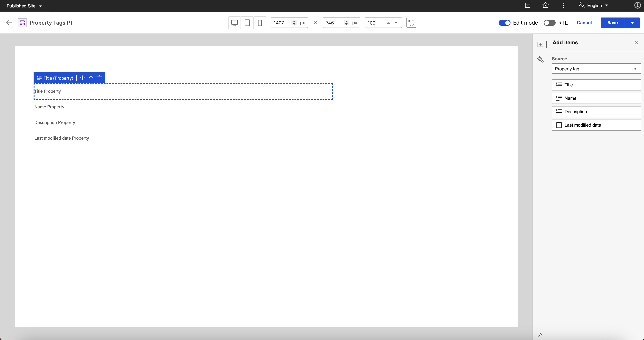Open the Source Property tag dropdown
644x340 pixels.
pyautogui.click(x=596, y=69)
